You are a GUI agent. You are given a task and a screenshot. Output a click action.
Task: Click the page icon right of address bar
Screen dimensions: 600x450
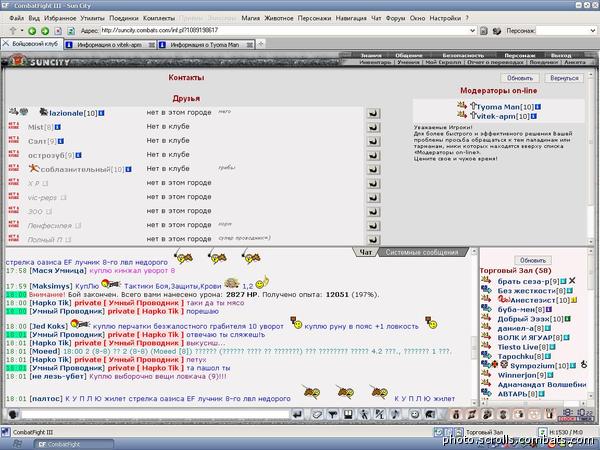point(484,31)
